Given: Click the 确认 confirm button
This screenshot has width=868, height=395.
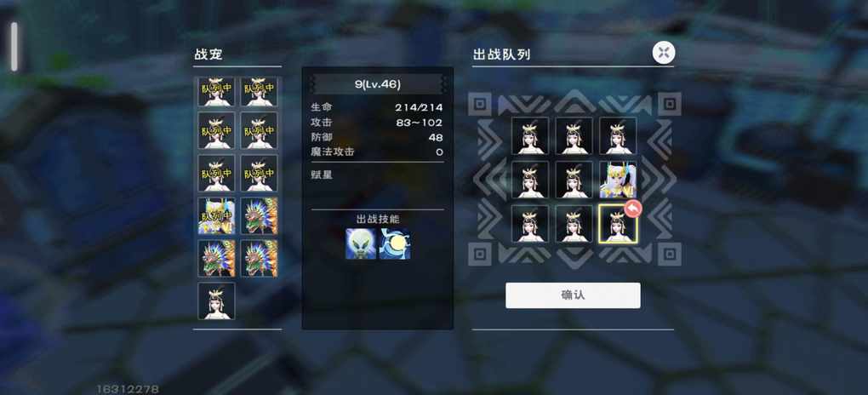Looking at the screenshot, I should tap(573, 295).
